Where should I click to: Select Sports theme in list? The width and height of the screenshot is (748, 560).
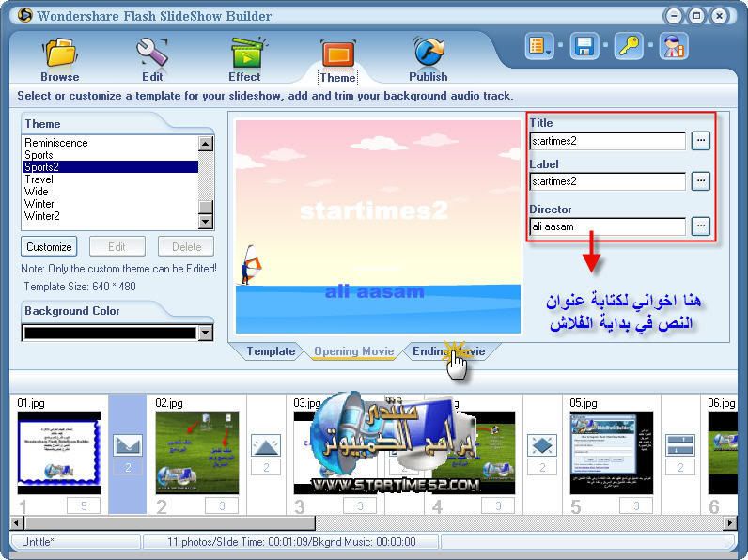click(110, 154)
